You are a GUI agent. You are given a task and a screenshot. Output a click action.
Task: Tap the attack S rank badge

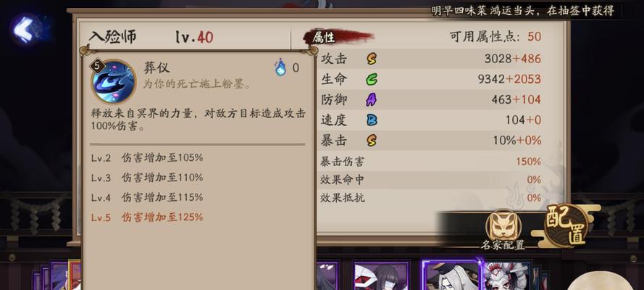(x=372, y=59)
